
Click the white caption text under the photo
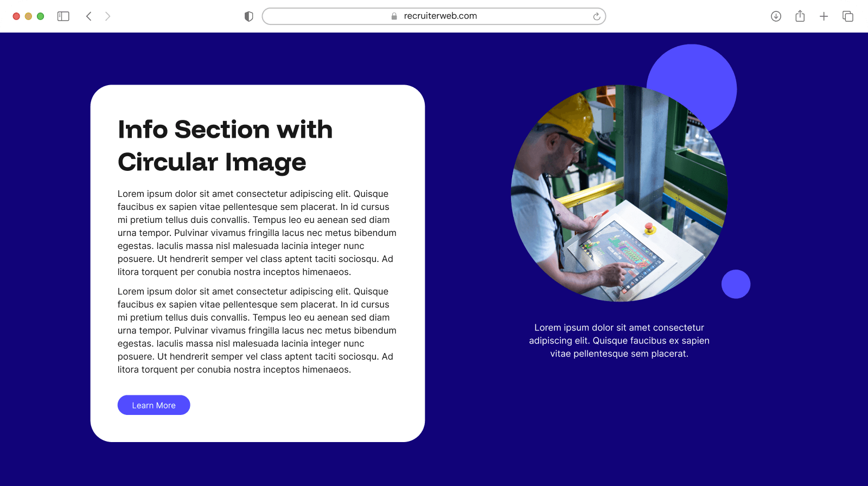pyautogui.click(x=619, y=341)
